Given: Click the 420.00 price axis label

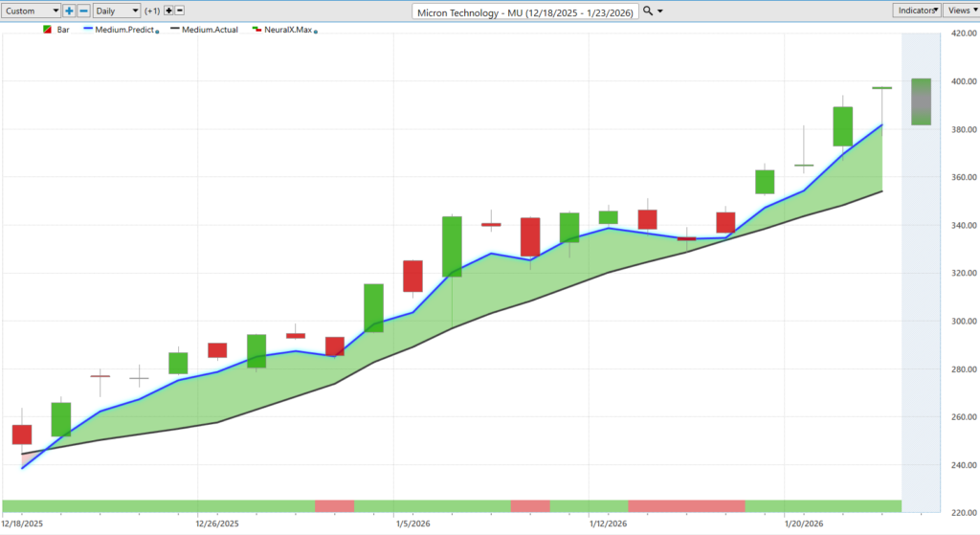Looking at the screenshot, I should (964, 33).
